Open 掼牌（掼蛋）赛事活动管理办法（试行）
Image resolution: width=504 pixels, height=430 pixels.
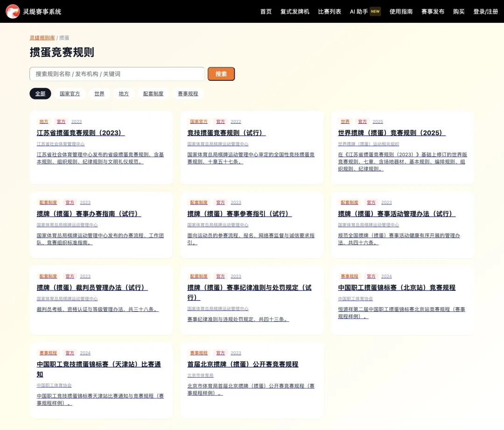397,214
